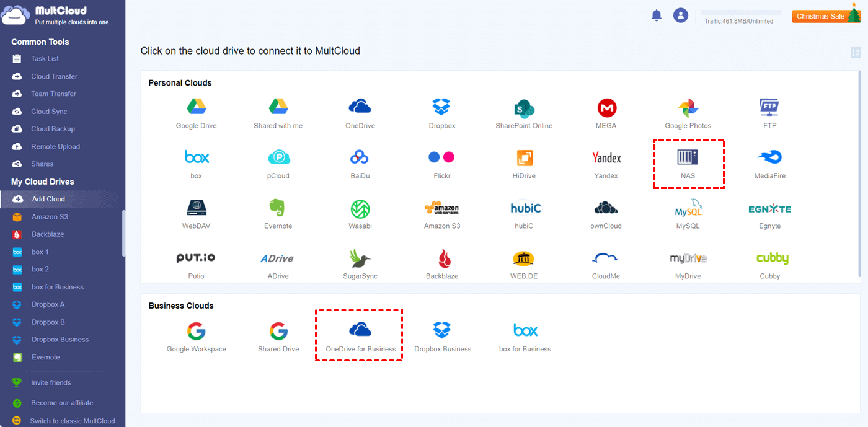Open notifications bell

click(657, 15)
